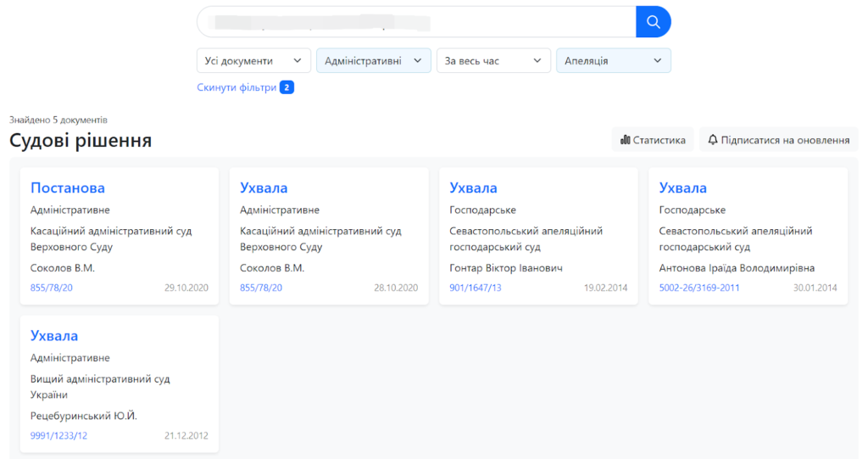Follow case number link 5002-26/3169-2011

[x=699, y=288]
